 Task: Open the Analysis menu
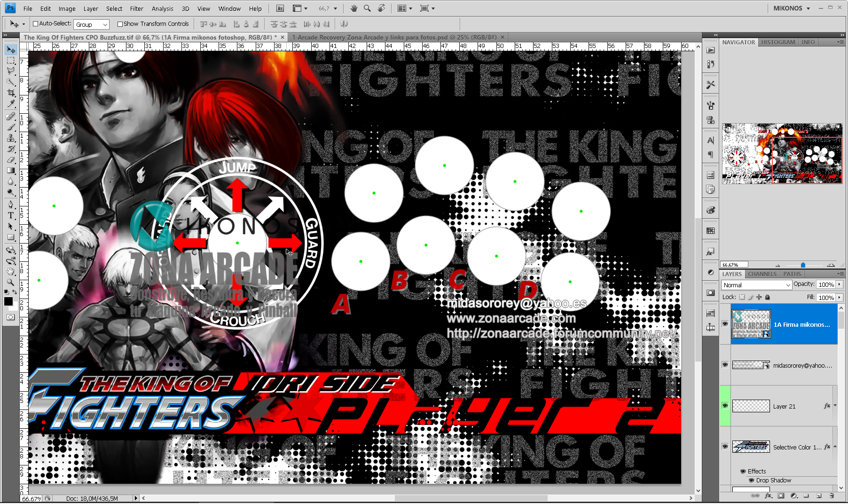(x=162, y=8)
